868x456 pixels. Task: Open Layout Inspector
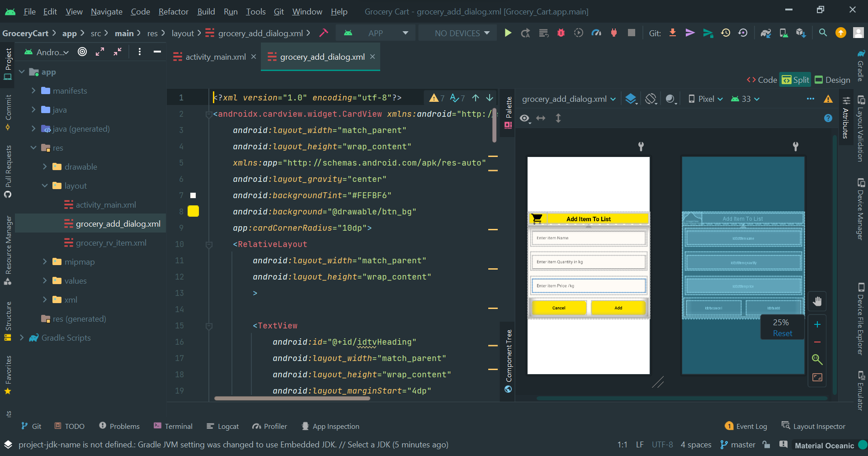point(813,426)
